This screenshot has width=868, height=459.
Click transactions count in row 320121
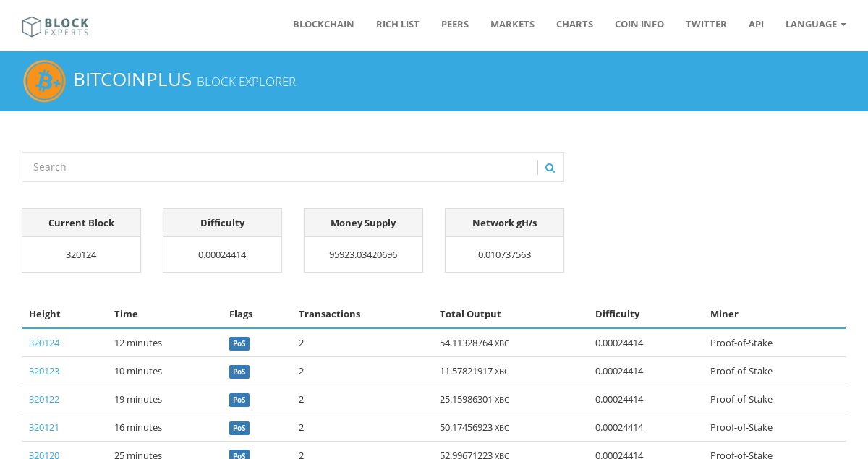pyautogui.click(x=301, y=427)
